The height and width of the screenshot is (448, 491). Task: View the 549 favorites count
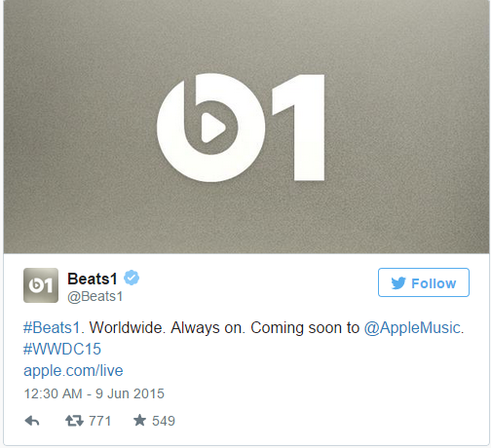(164, 421)
